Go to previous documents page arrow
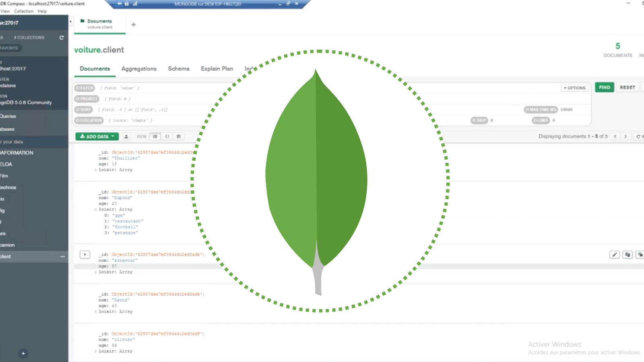The image size is (644, 362). click(615, 136)
